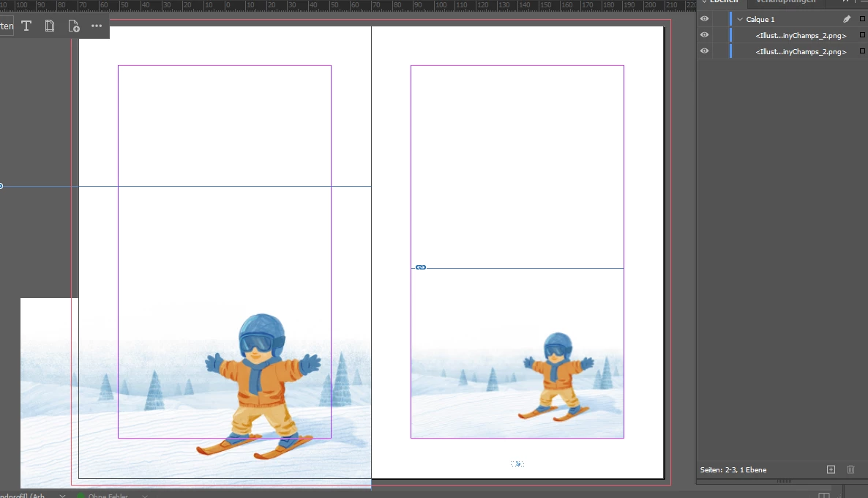Image resolution: width=868 pixels, height=498 pixels.
Task: Open the dropdown next to 'Ohne Fehler'
Action: click(x=144, y=495)
